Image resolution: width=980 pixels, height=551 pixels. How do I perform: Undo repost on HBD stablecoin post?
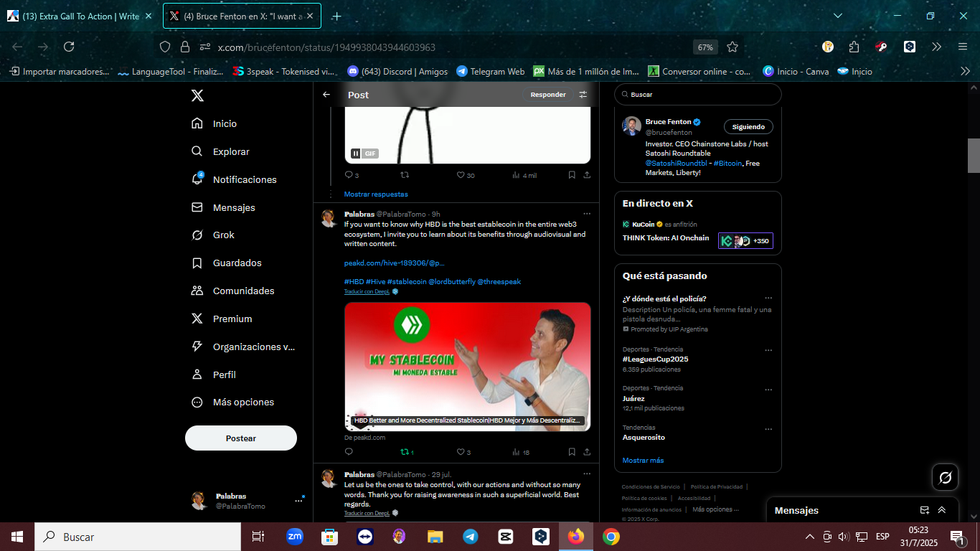(407, 452)
